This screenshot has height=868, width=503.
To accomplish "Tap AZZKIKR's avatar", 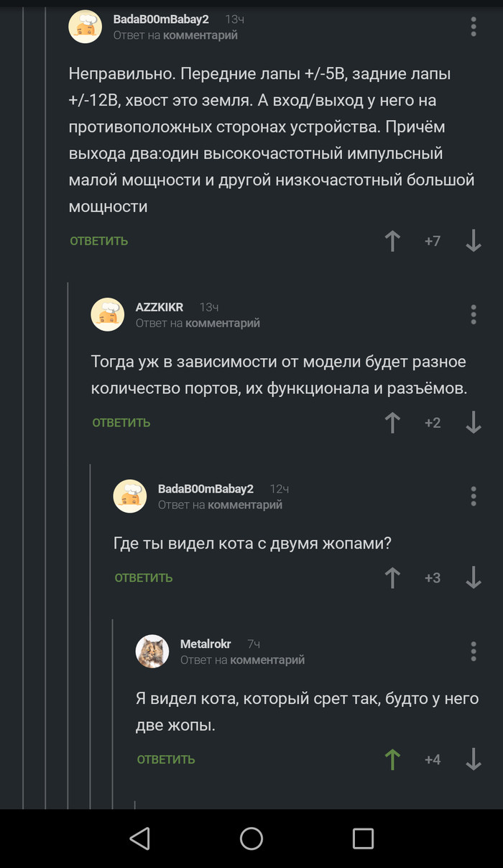I will pyautogui.click(x=107, y=314).
